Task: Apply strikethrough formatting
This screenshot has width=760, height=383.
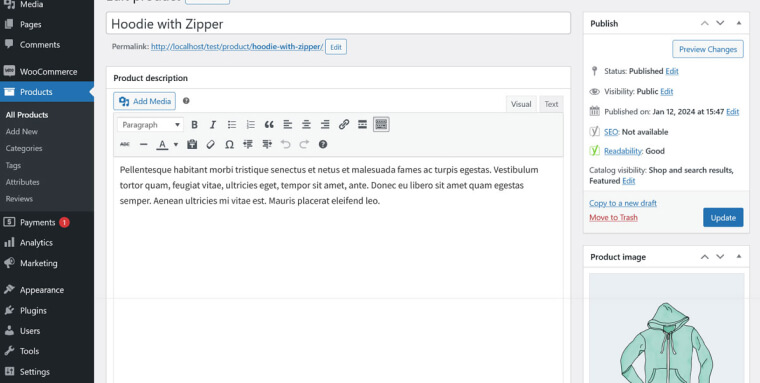Action: (125, 144)
